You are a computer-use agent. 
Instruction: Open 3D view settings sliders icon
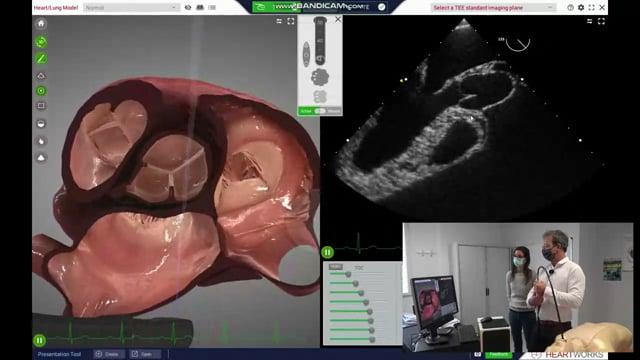[x=279, y=21]
